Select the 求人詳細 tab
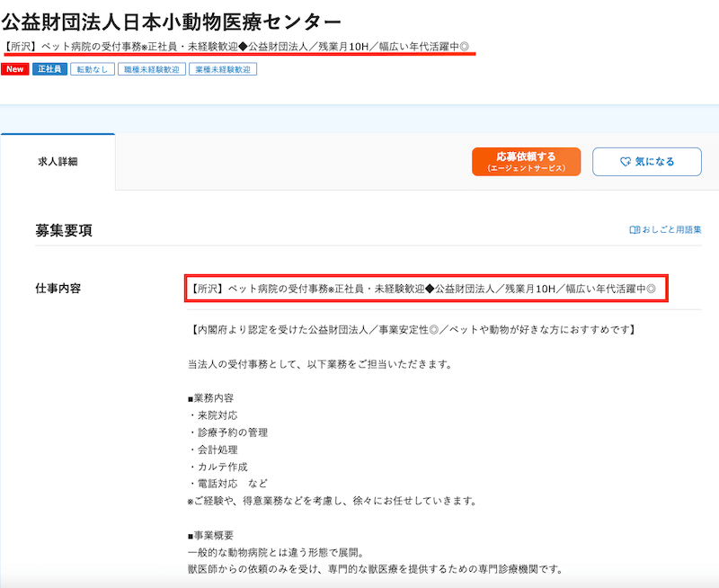 click(x=58, y=162)
